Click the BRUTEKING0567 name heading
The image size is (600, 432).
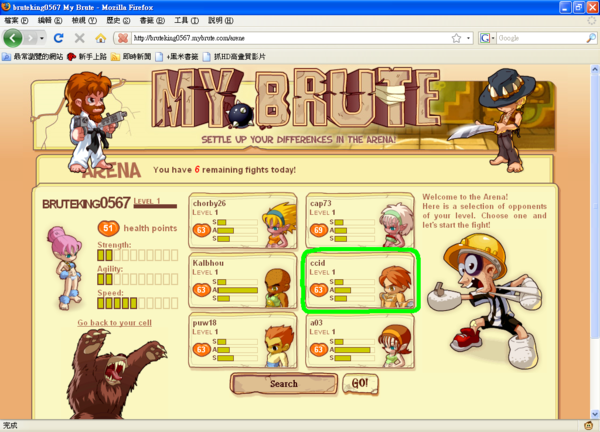(x=86, y=203)
